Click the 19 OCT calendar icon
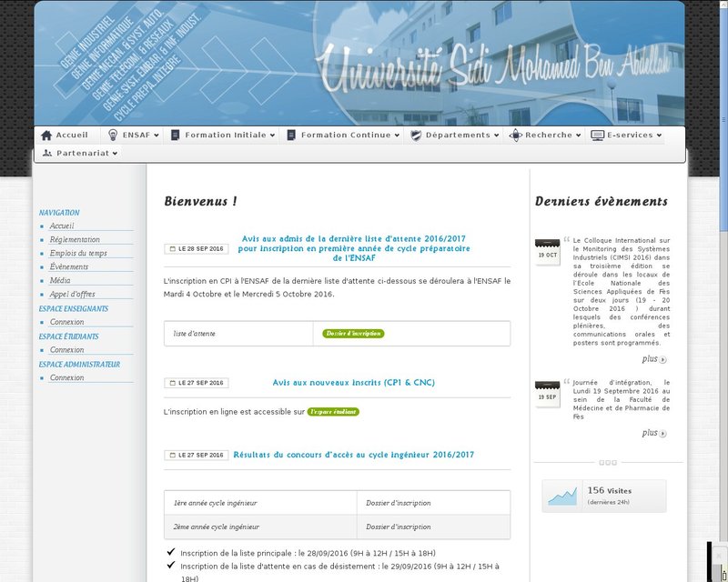The image size is (728, 582). click(x=548, y=252)
